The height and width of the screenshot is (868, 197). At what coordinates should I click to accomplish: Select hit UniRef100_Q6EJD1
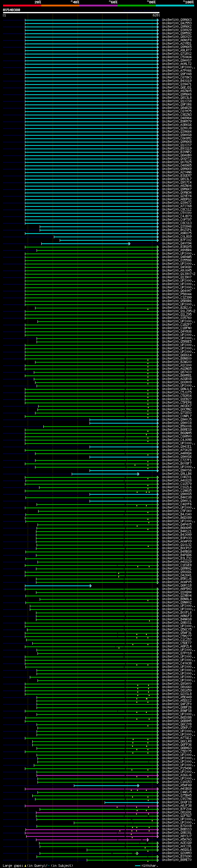tap(177, 88)
